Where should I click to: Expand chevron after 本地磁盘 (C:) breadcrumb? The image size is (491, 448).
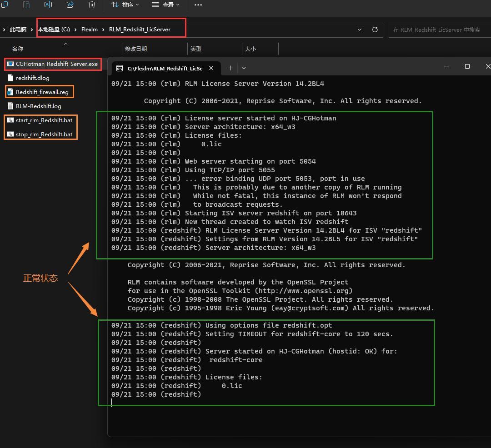[75, 30]
